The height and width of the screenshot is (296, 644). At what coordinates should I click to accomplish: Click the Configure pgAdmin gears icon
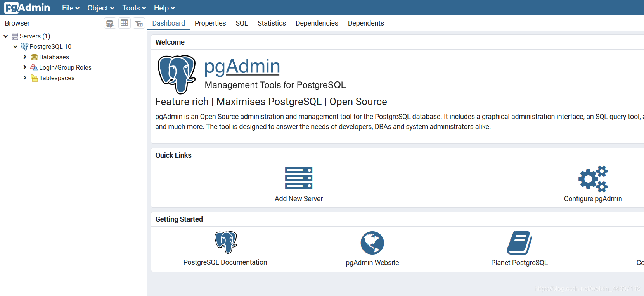(x=593, y=179)
